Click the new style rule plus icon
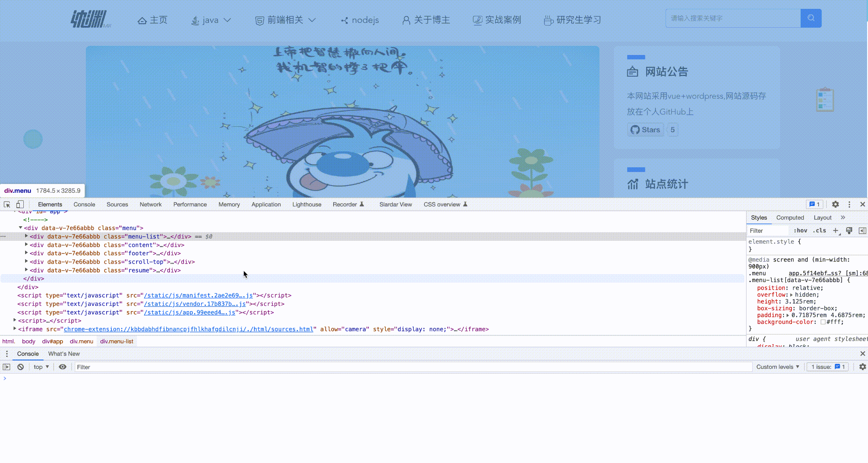Image resolution: width=868 pixels, height=463 pixels. (836, 230)
